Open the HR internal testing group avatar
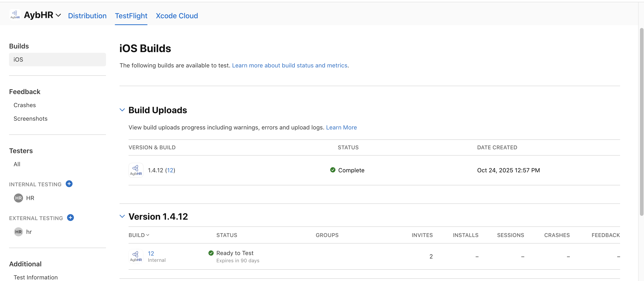Image resolution: width=644 pixels, height=281 pixels. click(x=18, y=198)
